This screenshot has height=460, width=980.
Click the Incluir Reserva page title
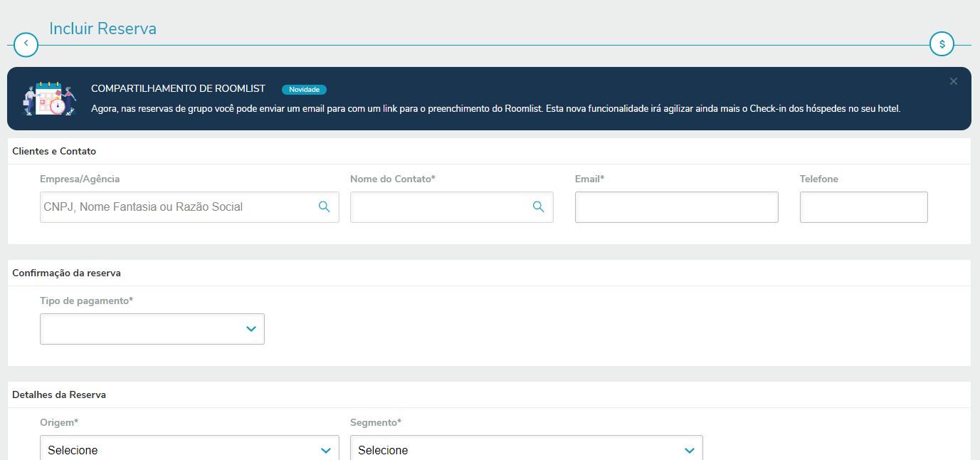click(102, 28)
